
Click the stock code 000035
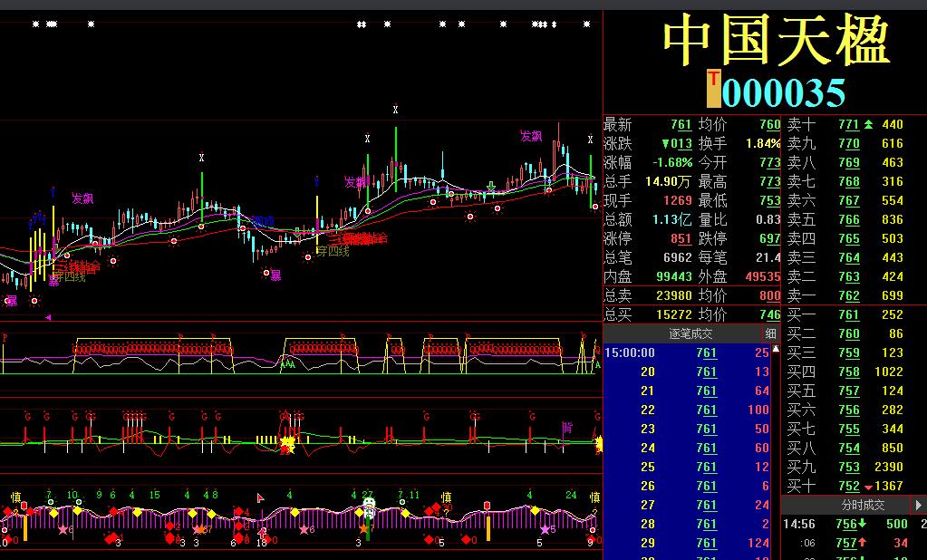784,92
